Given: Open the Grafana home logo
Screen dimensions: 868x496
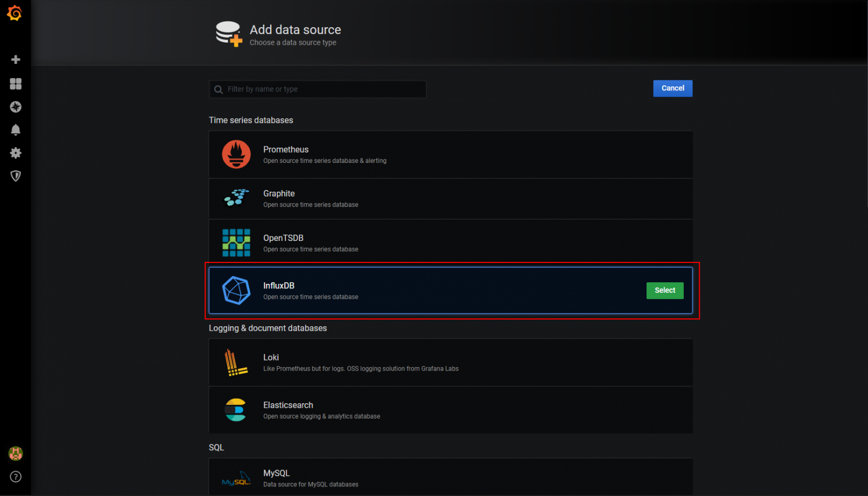Looking at the screenshot, I should point(15,13).
